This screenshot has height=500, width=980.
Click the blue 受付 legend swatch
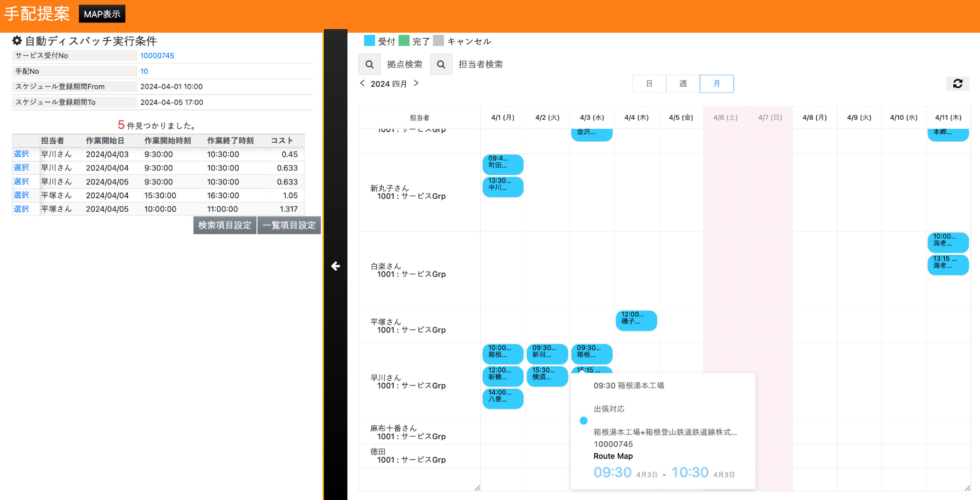[369, 41]
